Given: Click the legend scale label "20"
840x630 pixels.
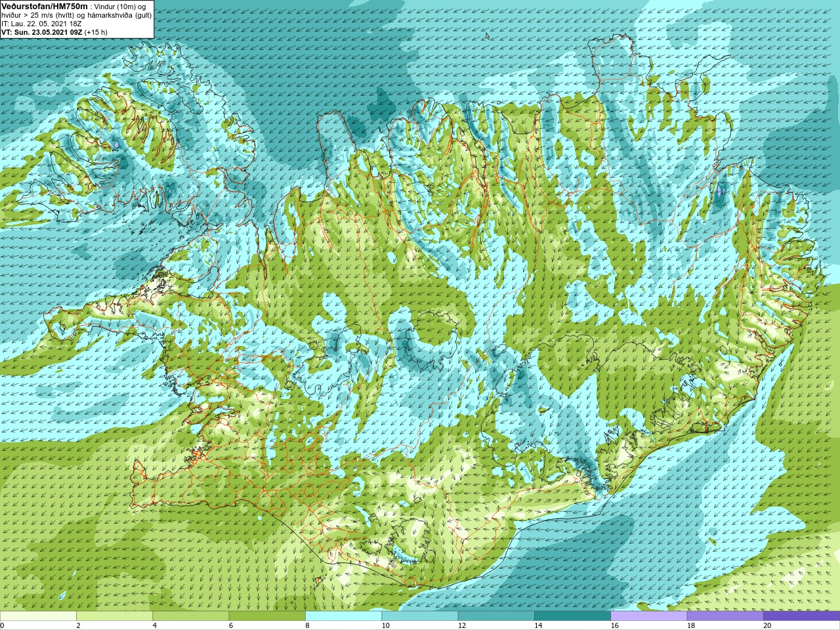Looking at the screenshot, I should click(767, 625).
